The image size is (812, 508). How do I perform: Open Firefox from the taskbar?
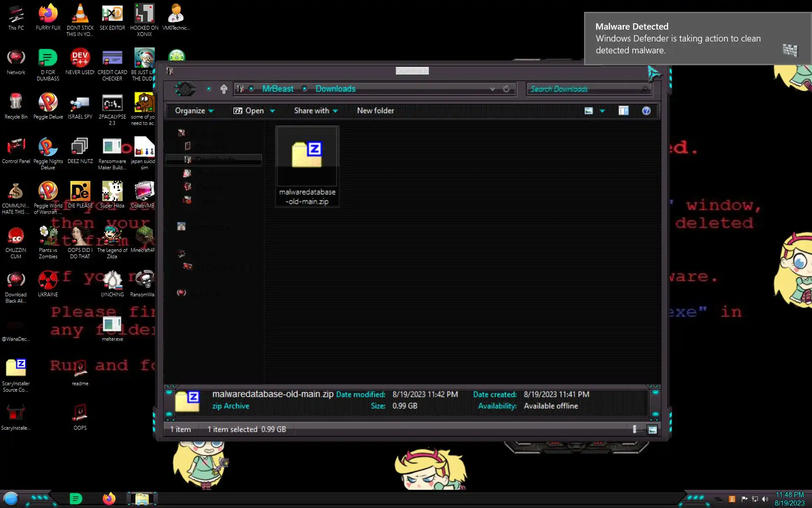109,499
